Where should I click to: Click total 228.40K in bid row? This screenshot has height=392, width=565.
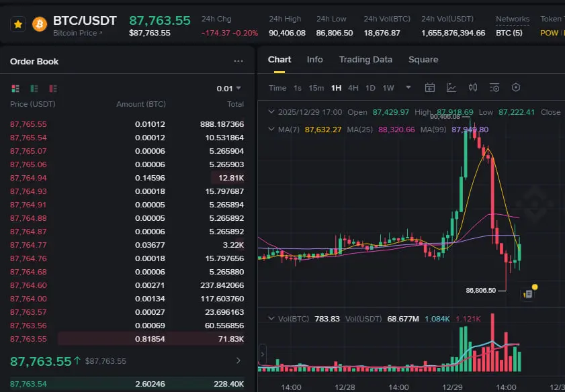(x=229, y=384)
